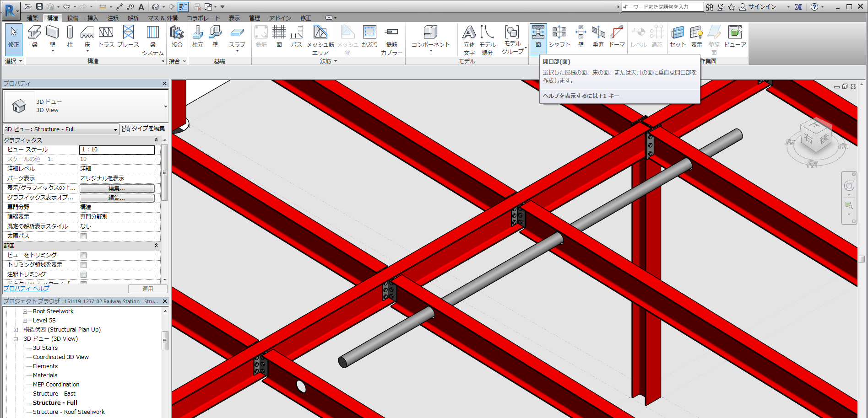Select the ドーマ (Dormer) opening tool
This screenshot has width=868, height=418.
(617, 37)
